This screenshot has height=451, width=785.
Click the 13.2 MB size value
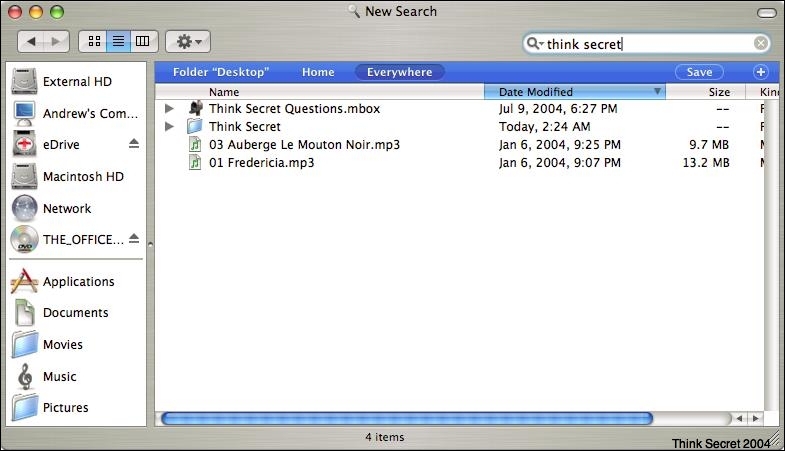point(705,163)
